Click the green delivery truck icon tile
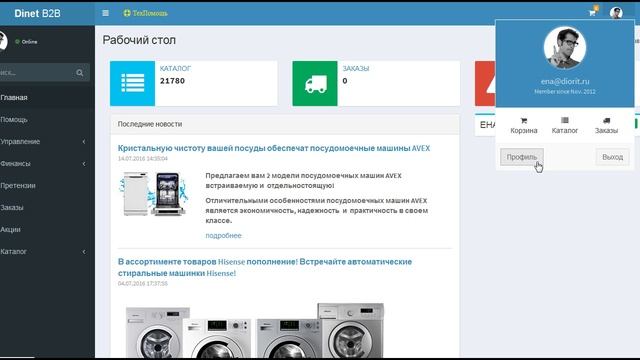This screenshot has height=360, width=640. tap(315, 83)
